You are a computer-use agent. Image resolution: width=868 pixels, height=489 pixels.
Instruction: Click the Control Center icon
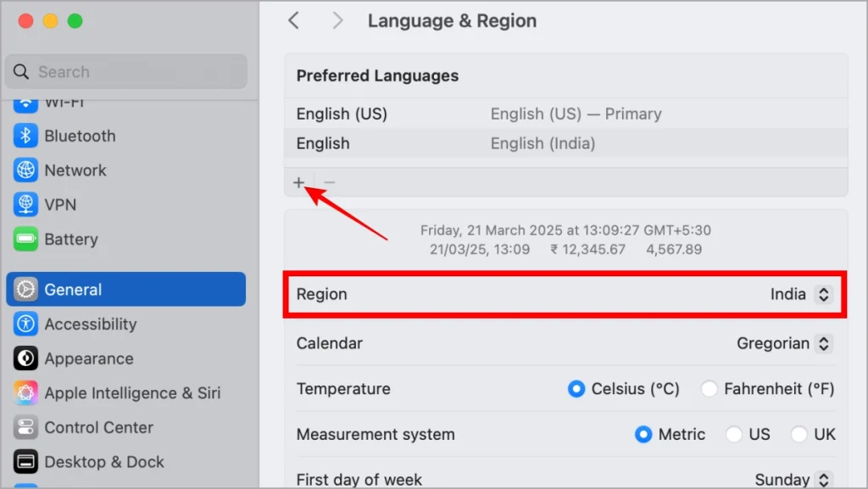pyautogui.click(x=26, y=427)
